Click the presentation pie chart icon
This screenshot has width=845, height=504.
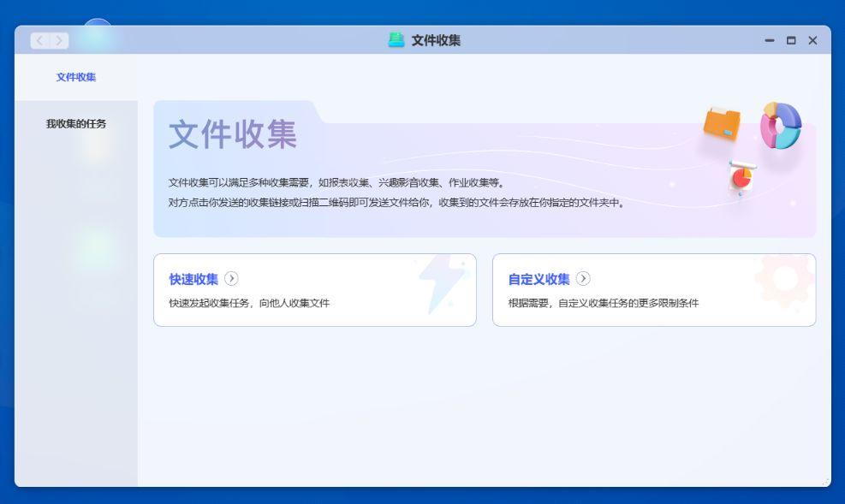pyautogui.click(x=741, y=177)
